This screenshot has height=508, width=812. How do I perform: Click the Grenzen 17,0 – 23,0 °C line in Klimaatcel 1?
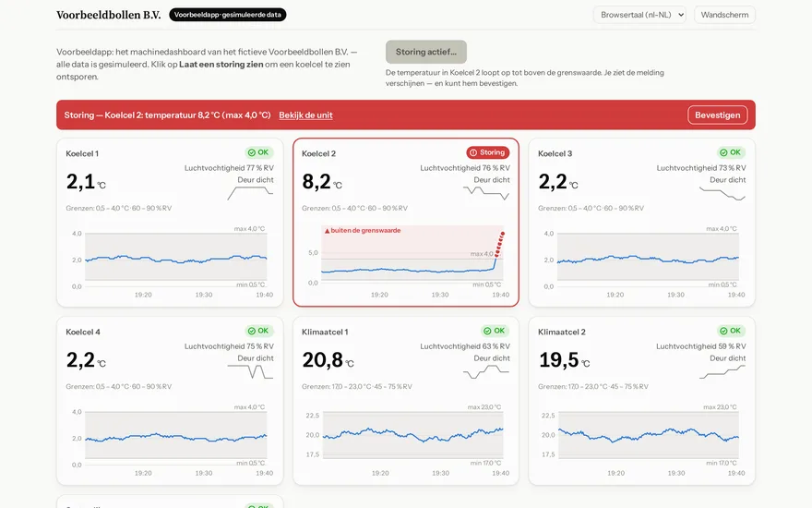tap(357, 386)
